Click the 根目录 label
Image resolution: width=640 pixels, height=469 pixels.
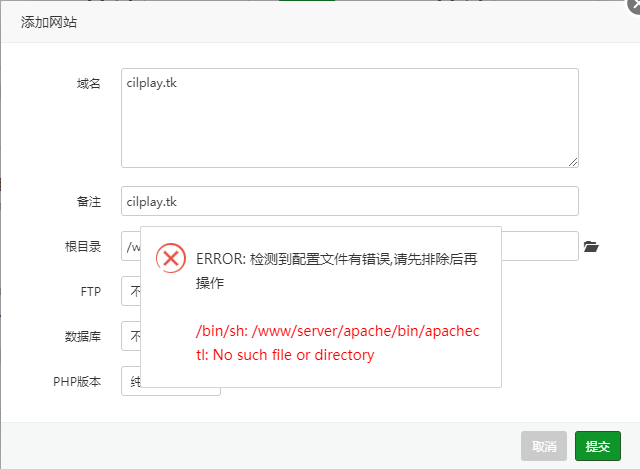83,247
